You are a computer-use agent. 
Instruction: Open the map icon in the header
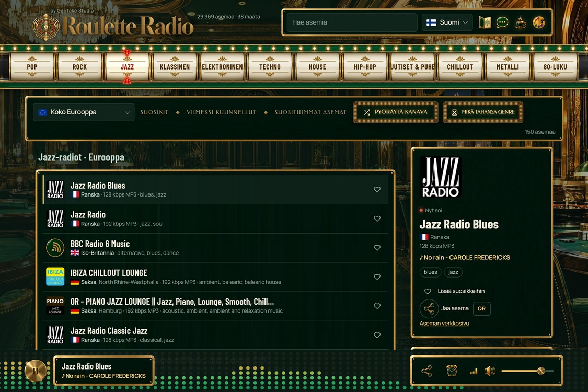485,22
